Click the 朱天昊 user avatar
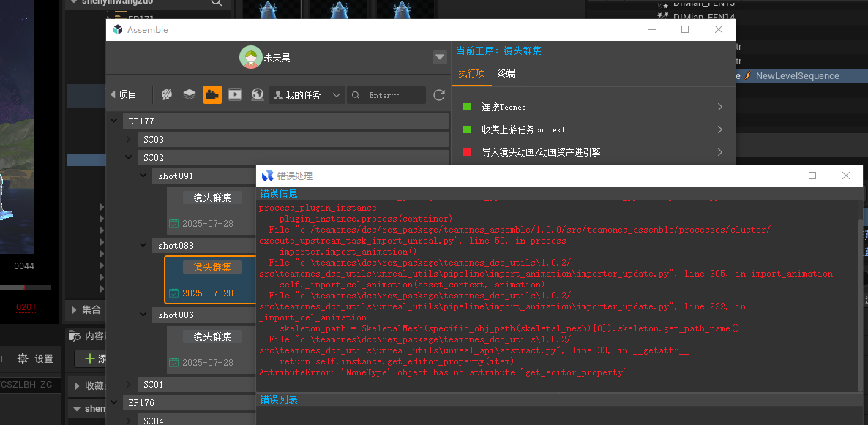 [251, 57]
